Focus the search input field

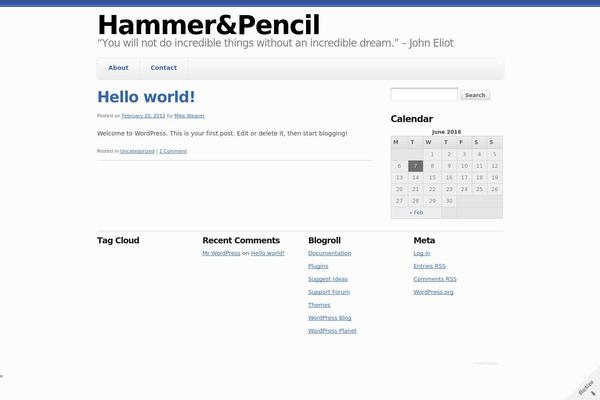(x=424, y=95)
